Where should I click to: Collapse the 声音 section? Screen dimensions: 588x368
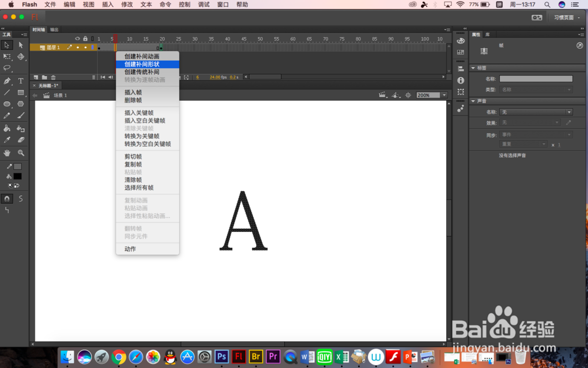pyautogui.click(x=473, y=101)
